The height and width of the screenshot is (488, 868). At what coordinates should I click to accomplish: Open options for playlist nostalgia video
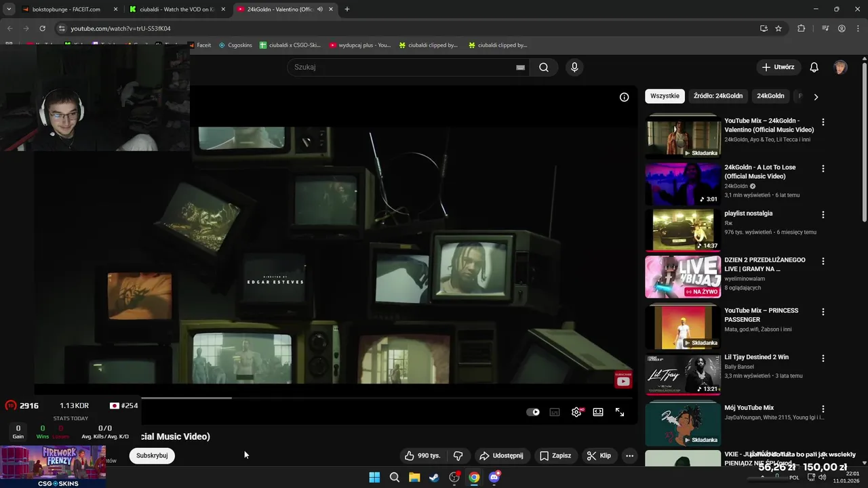pos(823,214)
